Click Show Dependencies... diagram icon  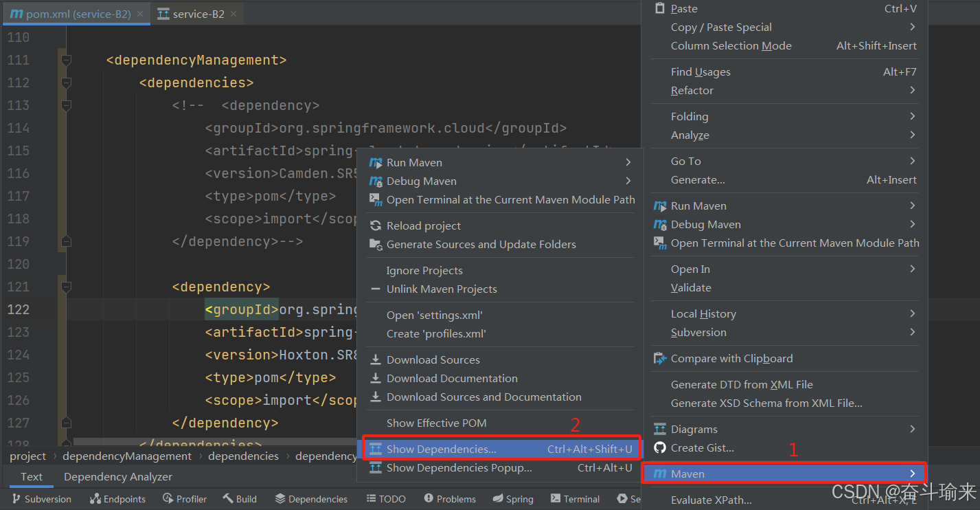pyautogui.click(x=375, y=450)
